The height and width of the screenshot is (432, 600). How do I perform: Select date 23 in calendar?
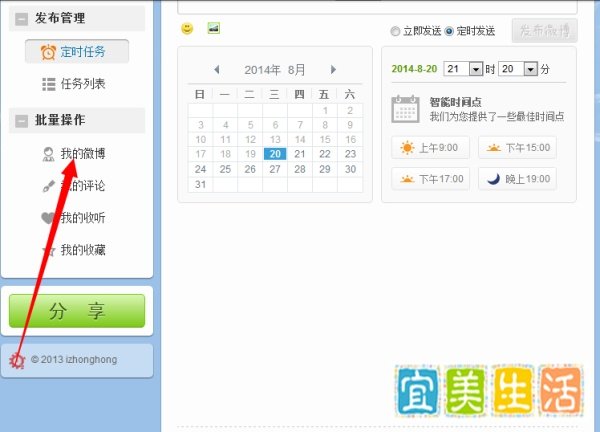(x=350, y=154)
